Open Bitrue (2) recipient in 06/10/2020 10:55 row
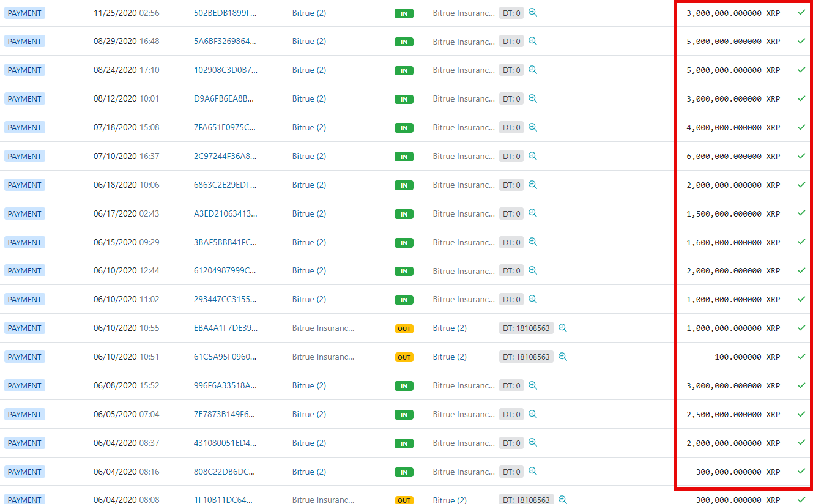 450,328
